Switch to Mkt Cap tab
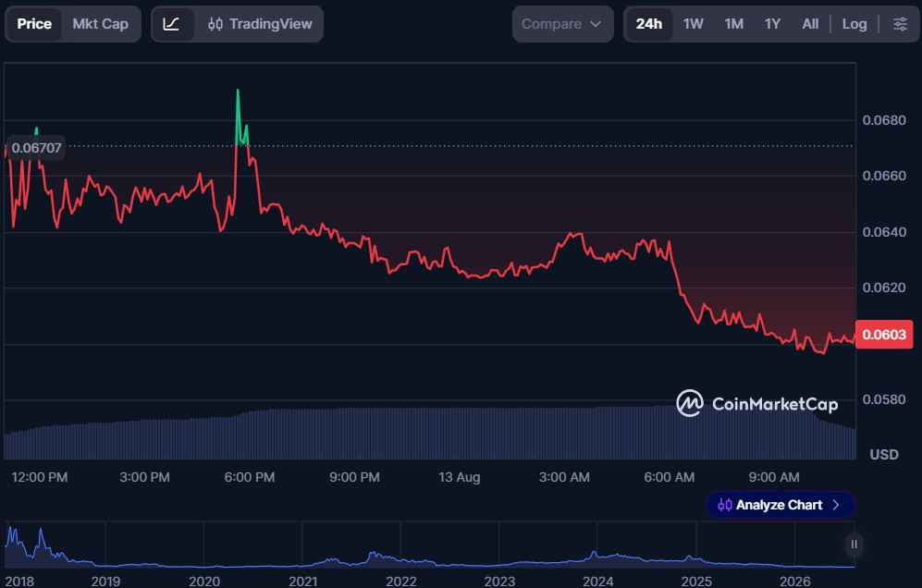This screenshot has height=588, width=922. pyautogui.click(x=101, y=24)
